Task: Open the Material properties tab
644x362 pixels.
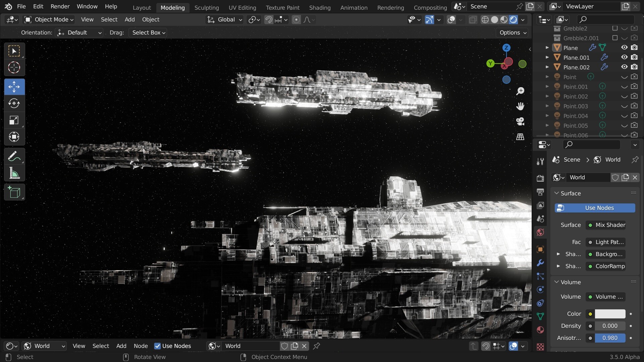Action: click(540, 330)
